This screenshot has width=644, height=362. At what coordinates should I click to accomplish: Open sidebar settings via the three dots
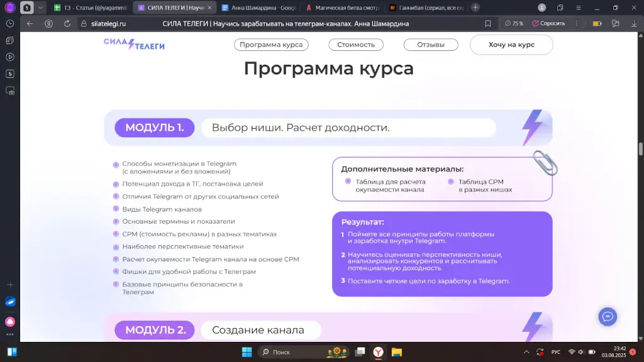pos(10,334)
